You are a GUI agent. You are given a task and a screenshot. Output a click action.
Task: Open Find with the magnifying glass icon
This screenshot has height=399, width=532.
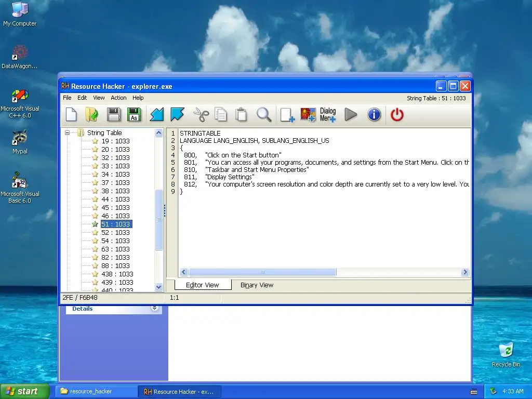coord(263,114)
